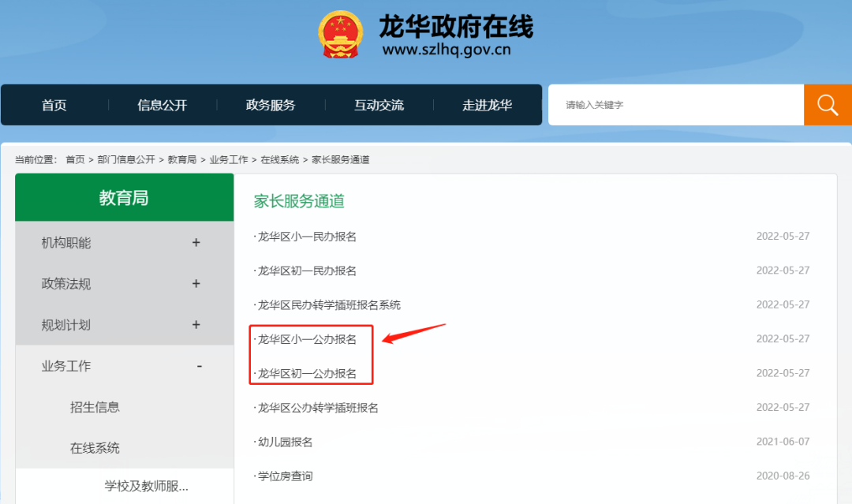Expand the 机构职能 plus sign
The image size is (852, 504).
(196, 242)
